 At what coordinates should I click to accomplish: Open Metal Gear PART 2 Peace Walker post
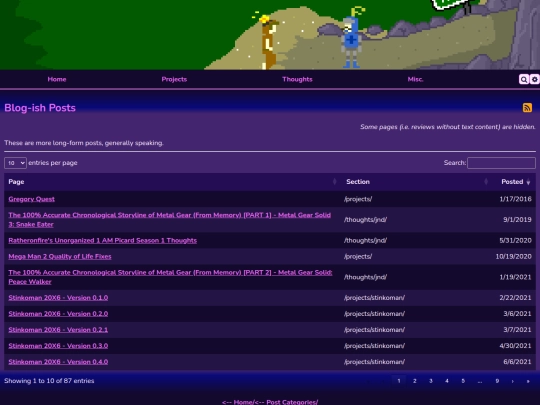point(170,277)
